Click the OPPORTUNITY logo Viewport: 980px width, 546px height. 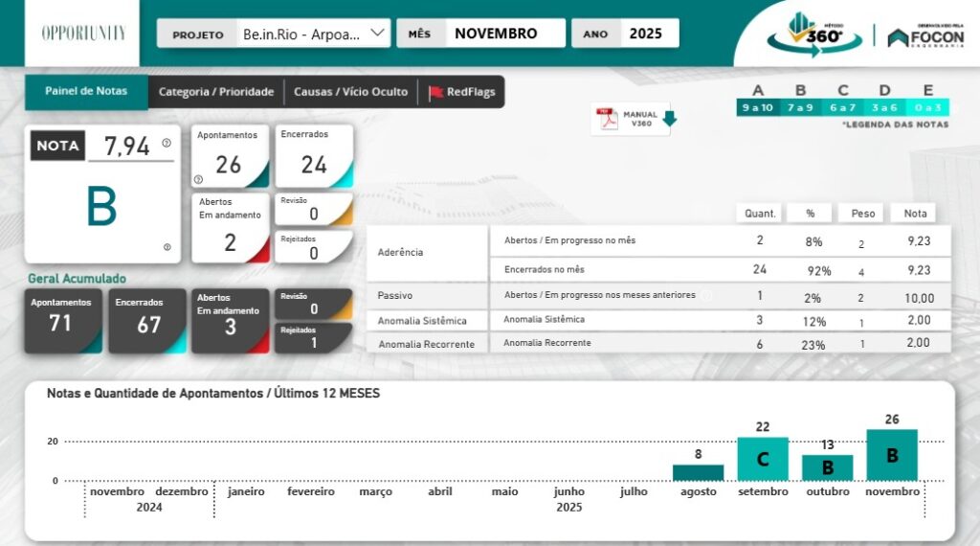[83, 33]
